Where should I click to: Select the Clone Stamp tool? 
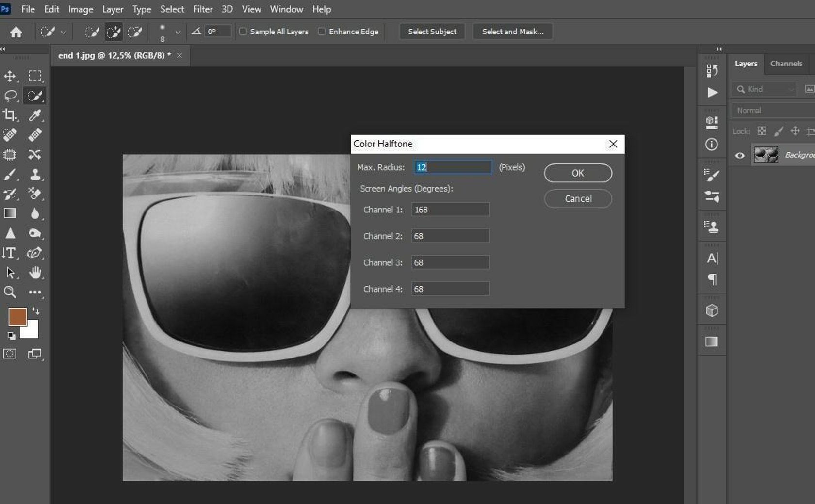tap(34, 175)
